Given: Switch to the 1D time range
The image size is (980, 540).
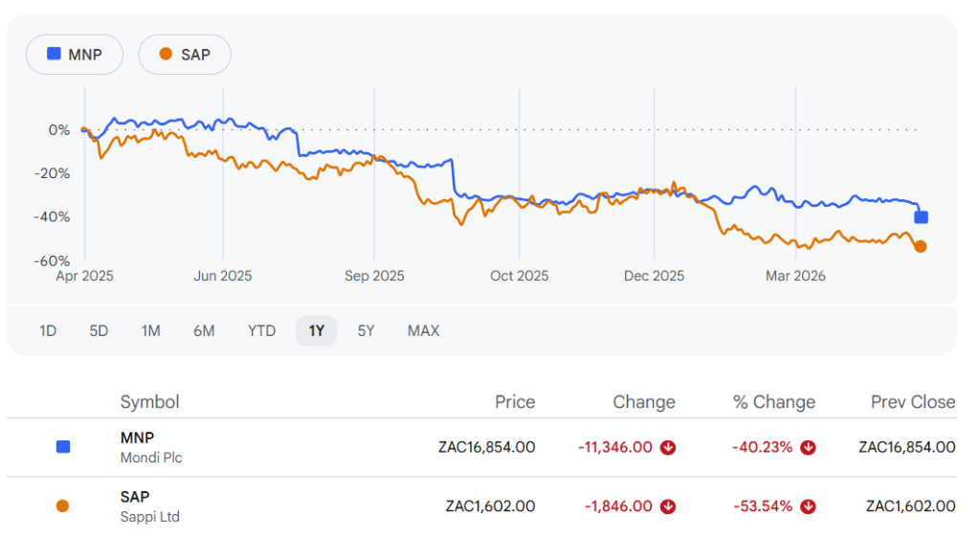Looking at the screenshot, I should [48, 330].
